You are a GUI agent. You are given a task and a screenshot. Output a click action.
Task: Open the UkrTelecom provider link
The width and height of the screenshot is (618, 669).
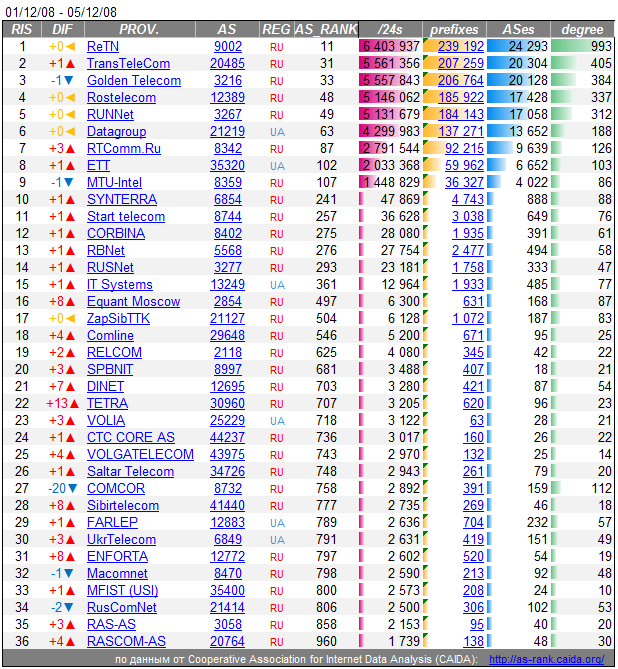tap(122, 539)
